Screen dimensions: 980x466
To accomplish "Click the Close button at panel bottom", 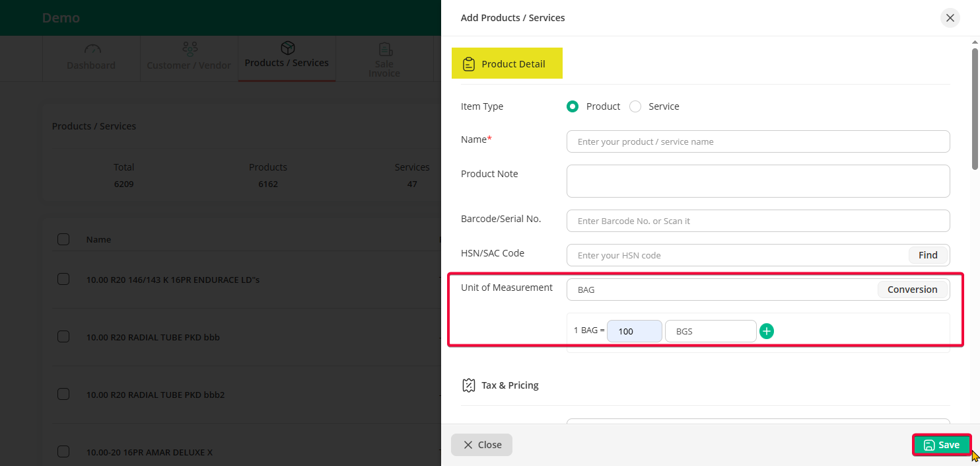I will [481, 445].
